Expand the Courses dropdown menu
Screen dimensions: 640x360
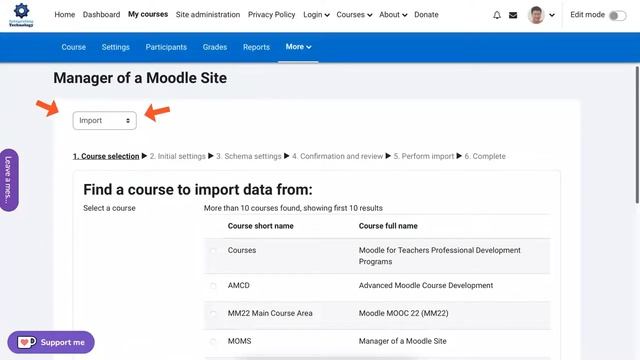354,15
